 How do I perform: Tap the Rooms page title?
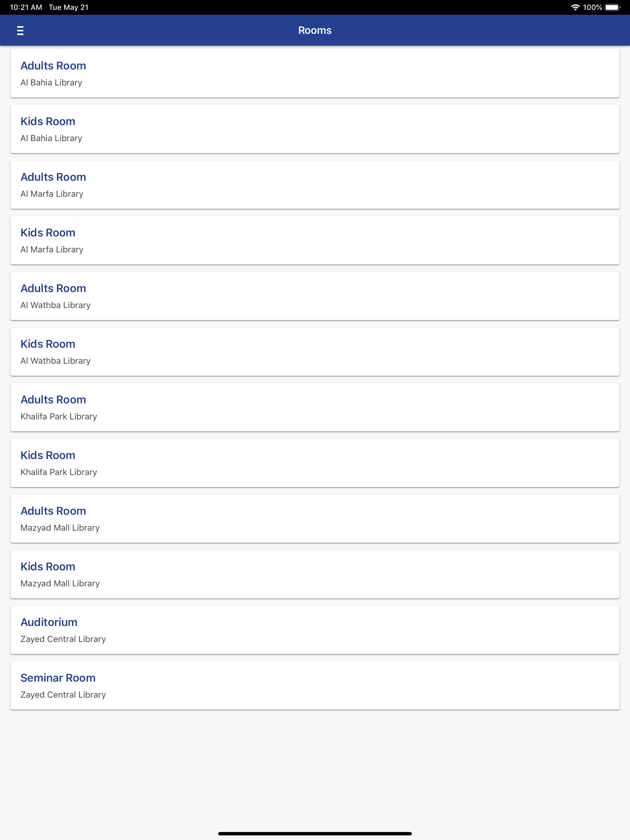click(x=315, y=30)
